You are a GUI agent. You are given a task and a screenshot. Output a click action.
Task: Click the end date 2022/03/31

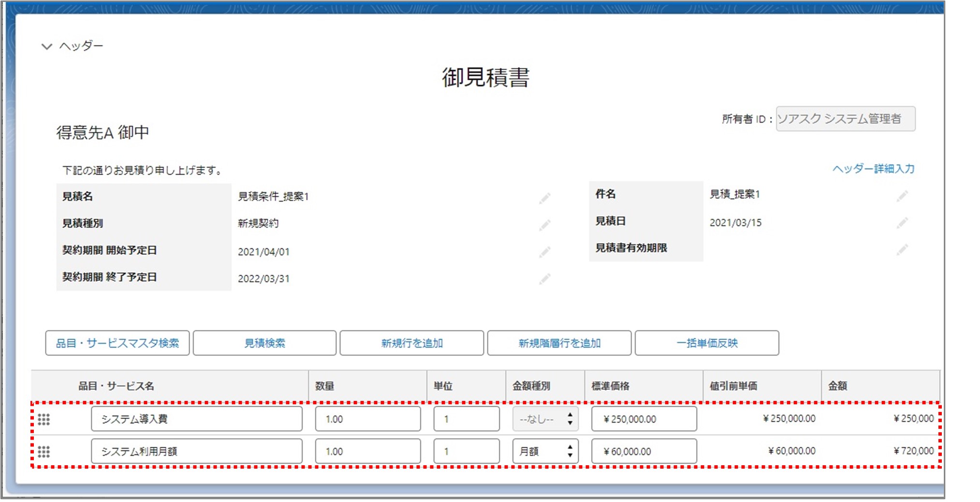(x=263, y=279)
